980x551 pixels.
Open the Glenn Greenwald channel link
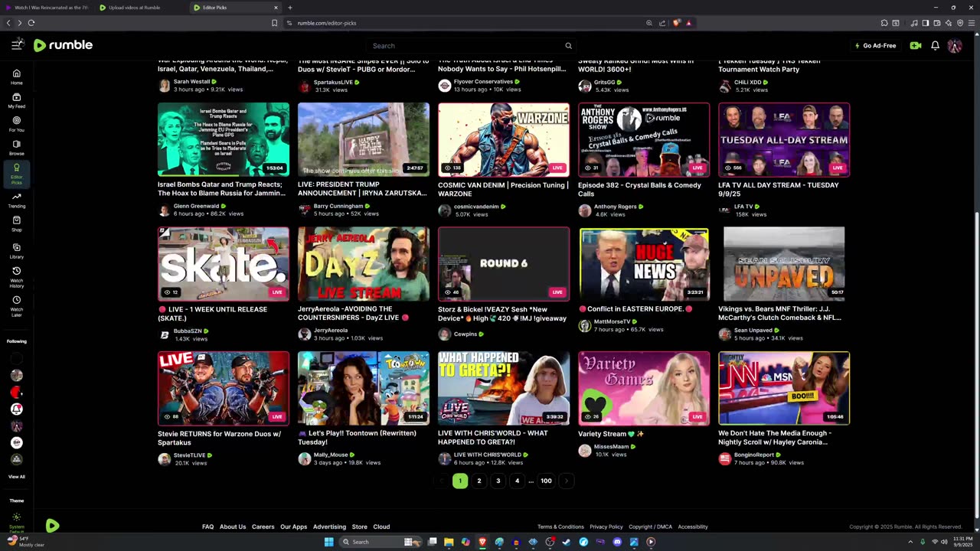198,206
